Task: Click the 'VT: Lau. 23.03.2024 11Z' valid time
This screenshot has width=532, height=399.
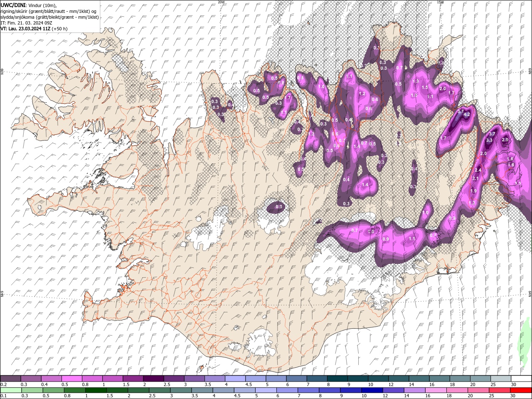Action: pyautogui.click(x=25, y=29)
